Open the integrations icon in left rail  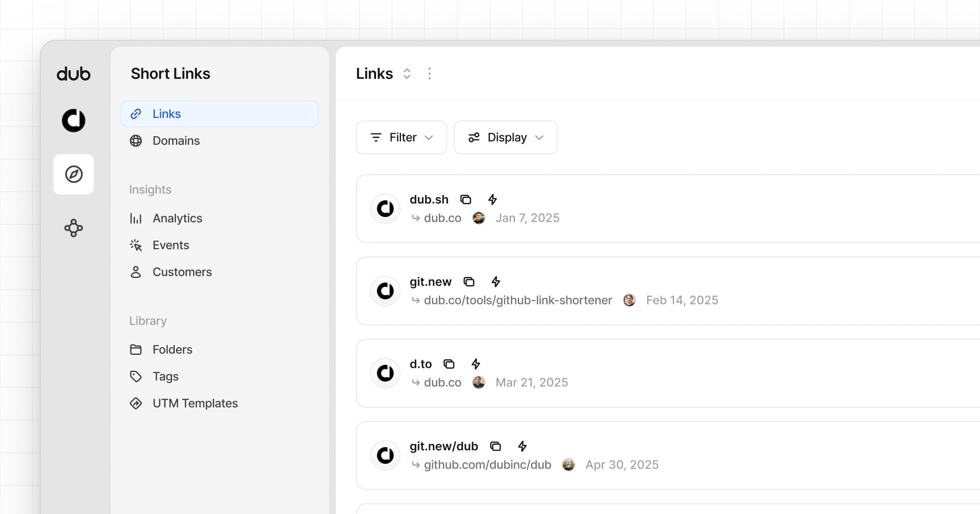pyautogui.click(x=73, y=228)
